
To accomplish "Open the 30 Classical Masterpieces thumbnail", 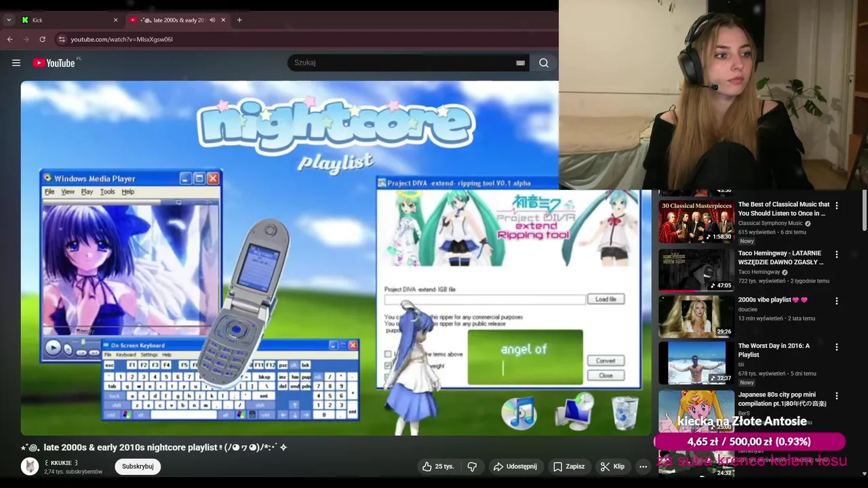I will (696, 222).
